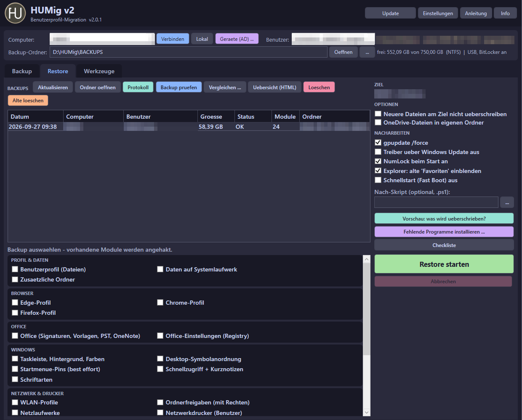The height and width of the screenshot is (420, 522).
Task: Click Alte loeschen button
Action: click(x=28, y=100)
